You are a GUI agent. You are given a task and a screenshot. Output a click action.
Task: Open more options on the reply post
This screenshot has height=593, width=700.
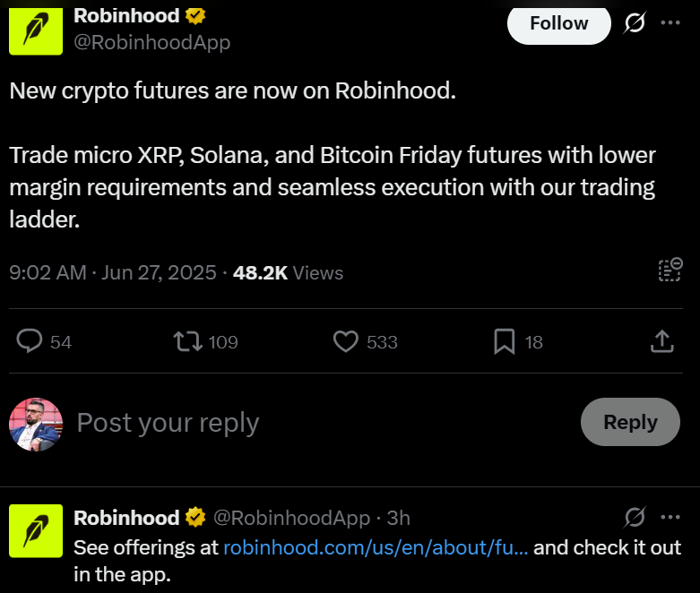coord(670,517)
